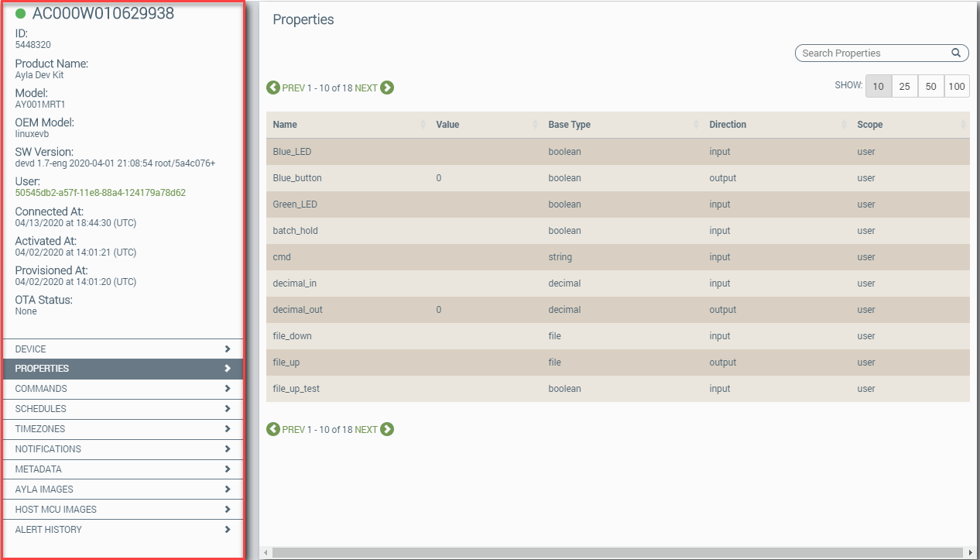
Task: Click the sort icon next to Base Type header
Action: (697, 124)
